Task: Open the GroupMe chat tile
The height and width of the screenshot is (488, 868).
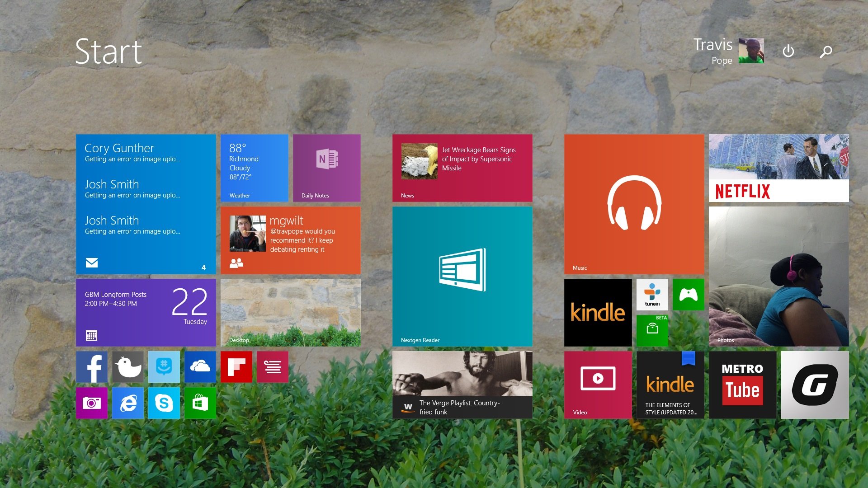Action: (164, 367)
